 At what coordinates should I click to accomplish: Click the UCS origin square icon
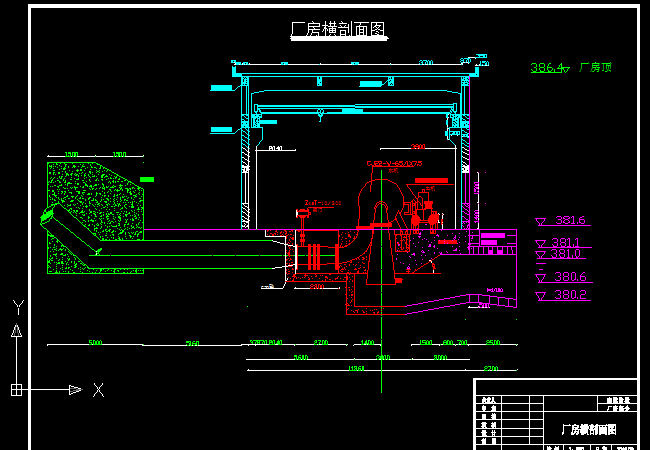point(16,389)
